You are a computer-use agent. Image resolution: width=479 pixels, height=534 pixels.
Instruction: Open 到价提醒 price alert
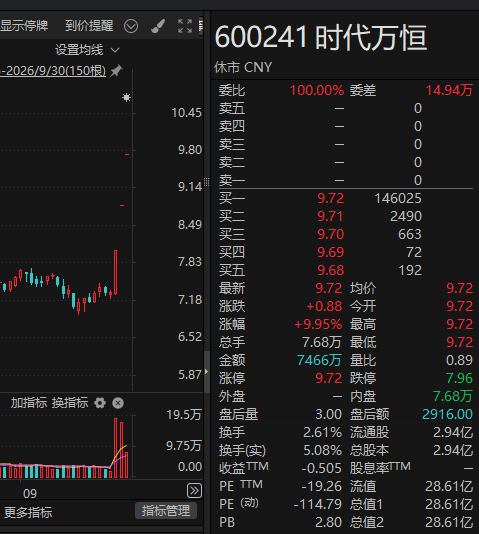coord(89,26)
